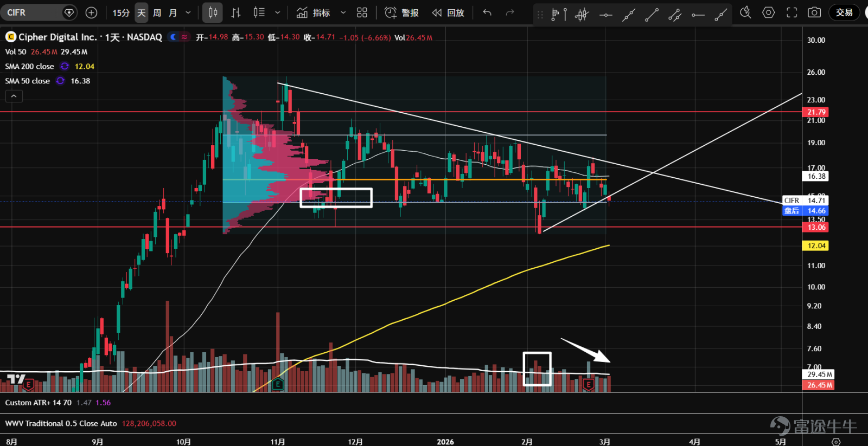The image size is (868, 446).
Task: Select the fixed range volume profile tool
Action: 559,15
